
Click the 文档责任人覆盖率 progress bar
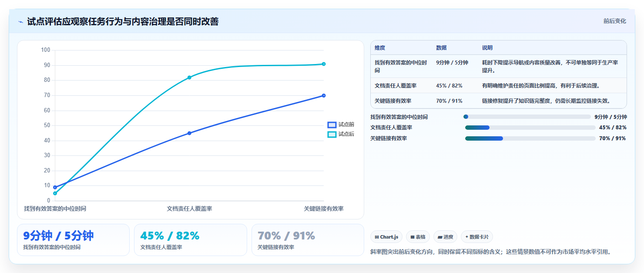(x=530, y=128)
